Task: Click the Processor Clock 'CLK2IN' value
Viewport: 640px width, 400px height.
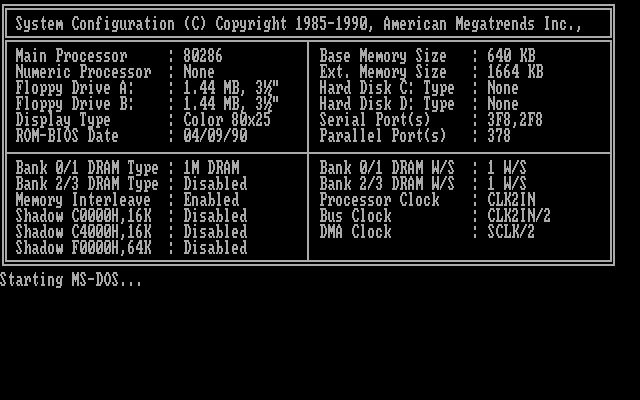Action: click(x=511, y=200)
